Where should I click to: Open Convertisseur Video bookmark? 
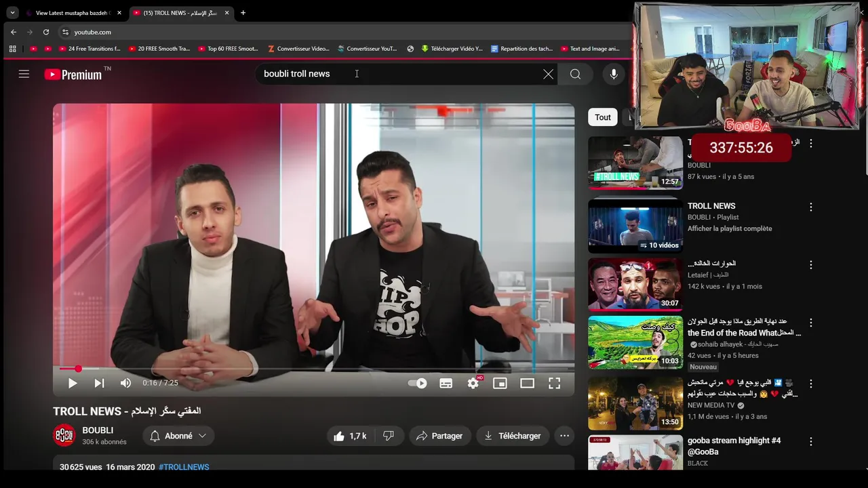[298, 49]
